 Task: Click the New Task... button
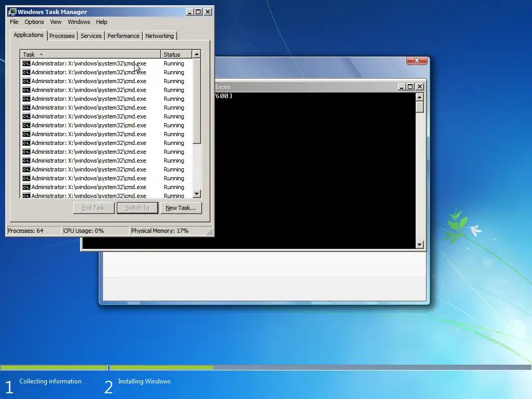coord(181,208)
